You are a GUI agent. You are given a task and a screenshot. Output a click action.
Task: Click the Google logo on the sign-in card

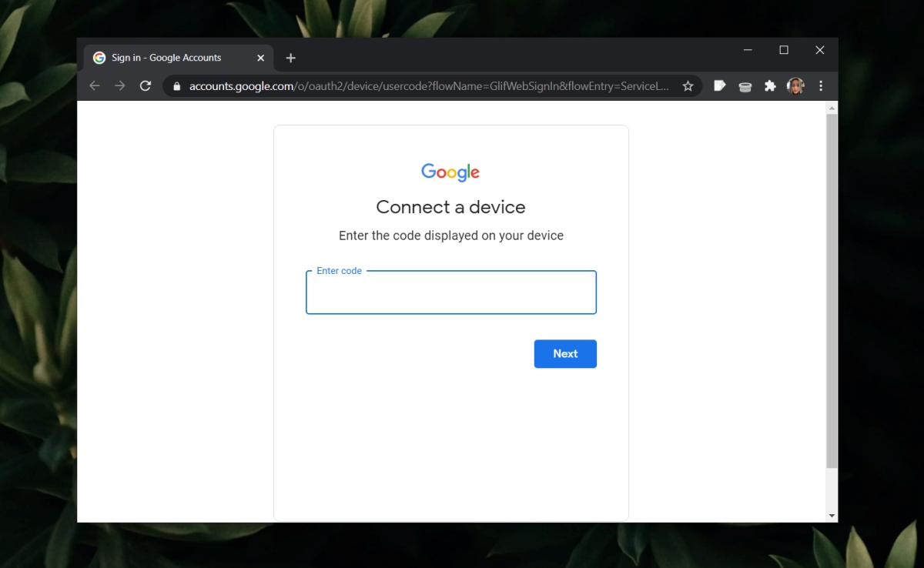click(450, 172)
